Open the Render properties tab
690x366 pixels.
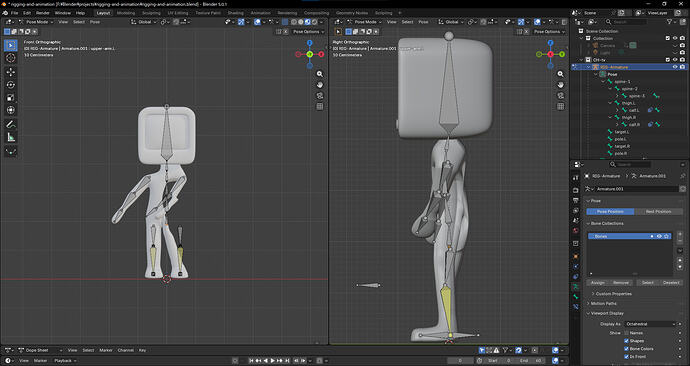coord(576,190)
